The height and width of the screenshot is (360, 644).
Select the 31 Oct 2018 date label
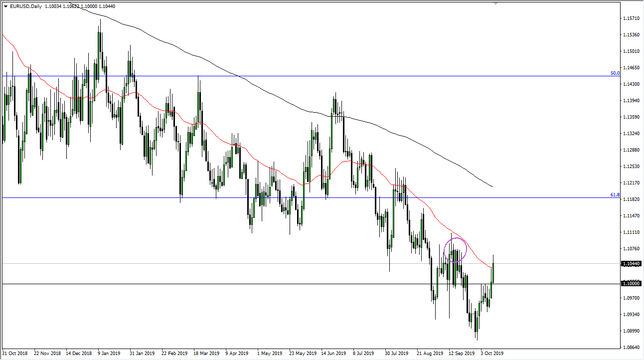coord(14,353)
